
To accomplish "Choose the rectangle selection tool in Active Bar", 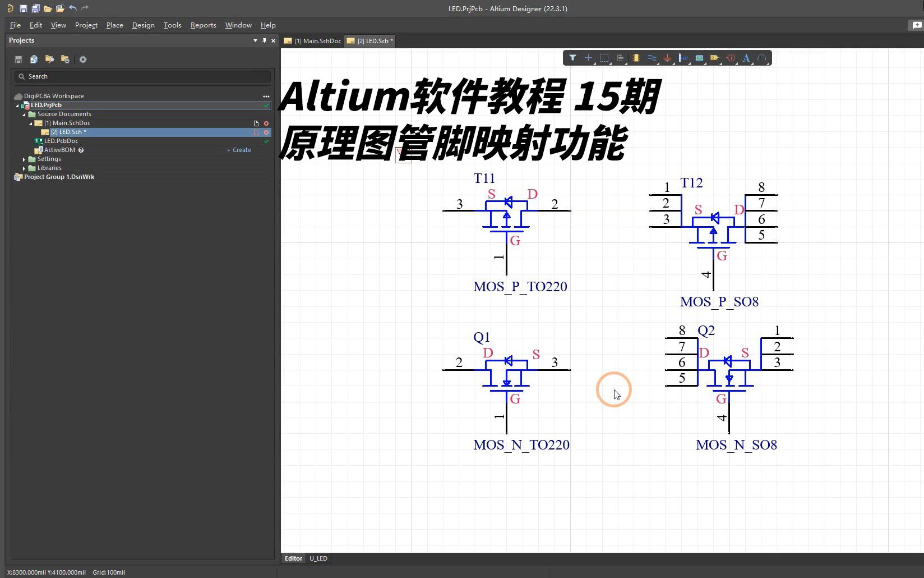I will point(604,58).
